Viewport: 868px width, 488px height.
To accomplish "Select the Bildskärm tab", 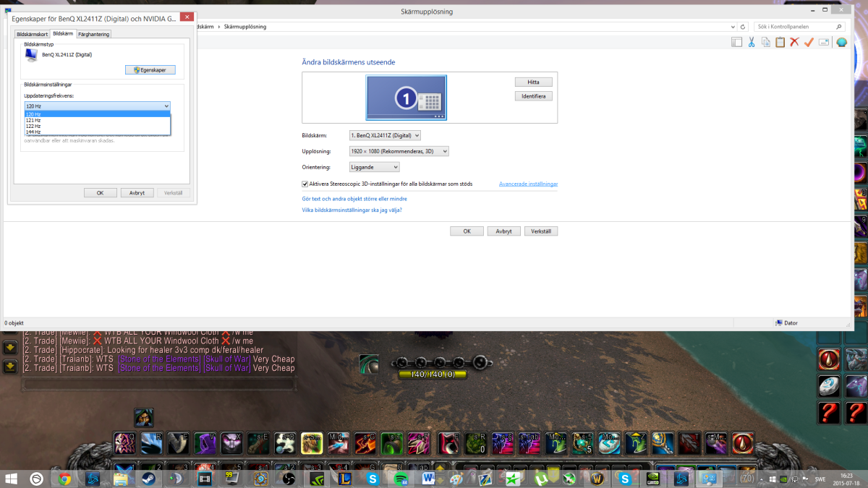I will pyautogui.click(x=63, y=33).
